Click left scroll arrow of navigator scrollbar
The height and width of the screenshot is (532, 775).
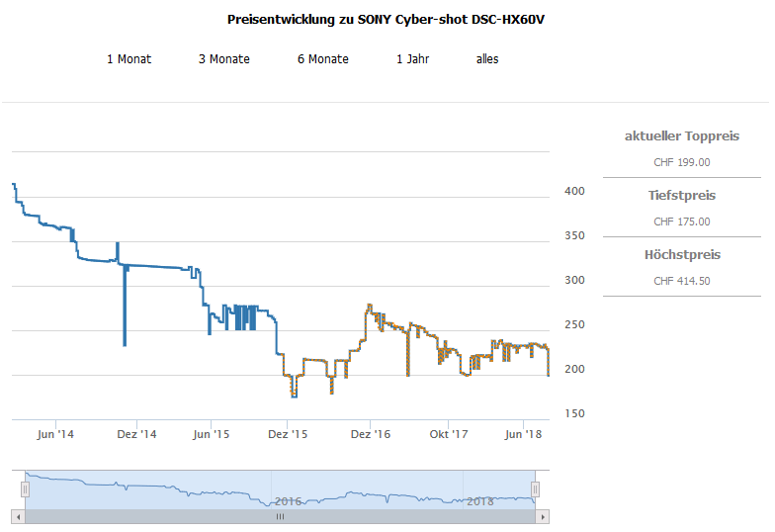tap(18, 516)
